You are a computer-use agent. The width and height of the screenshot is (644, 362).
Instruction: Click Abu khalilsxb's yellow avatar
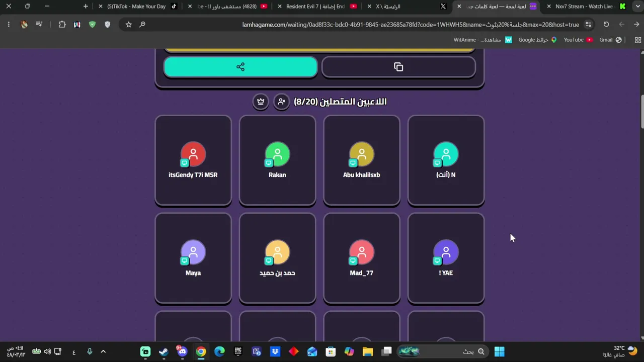[x=362, y=154]
